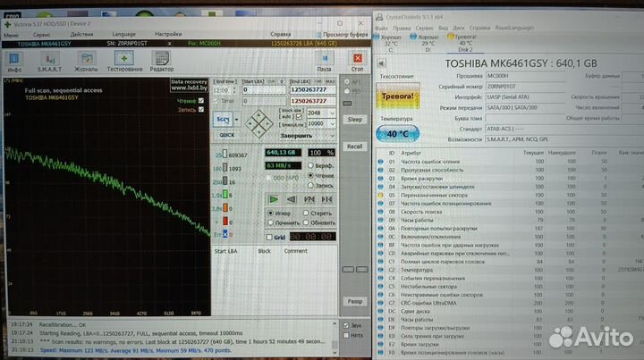Select the C: drive status icon in CrystalDiskInfo
The height and width of the screenshot is (360, 644).
point(377,37)
